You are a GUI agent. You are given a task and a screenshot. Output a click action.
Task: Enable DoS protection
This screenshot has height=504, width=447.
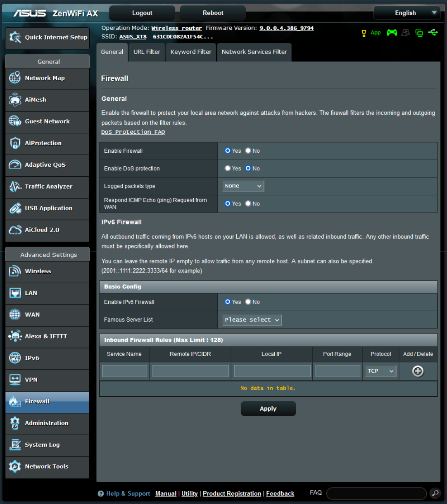(228, 168)
